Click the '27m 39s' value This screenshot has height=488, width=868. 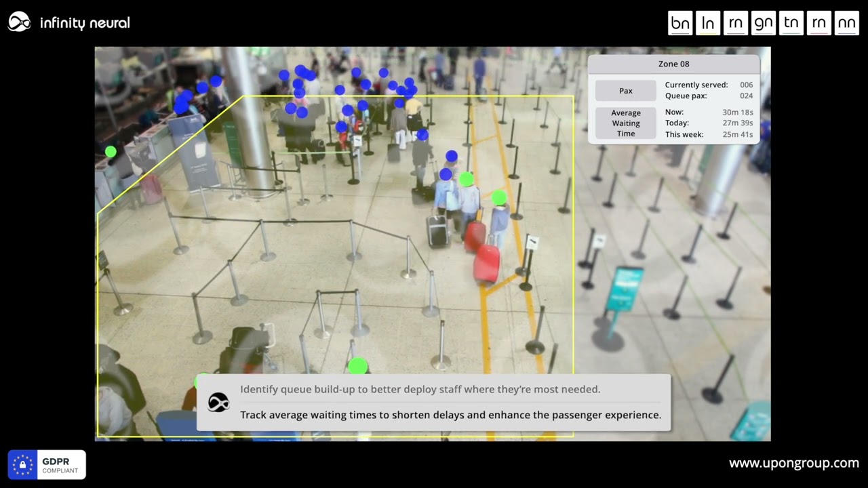tap(738, 123)
